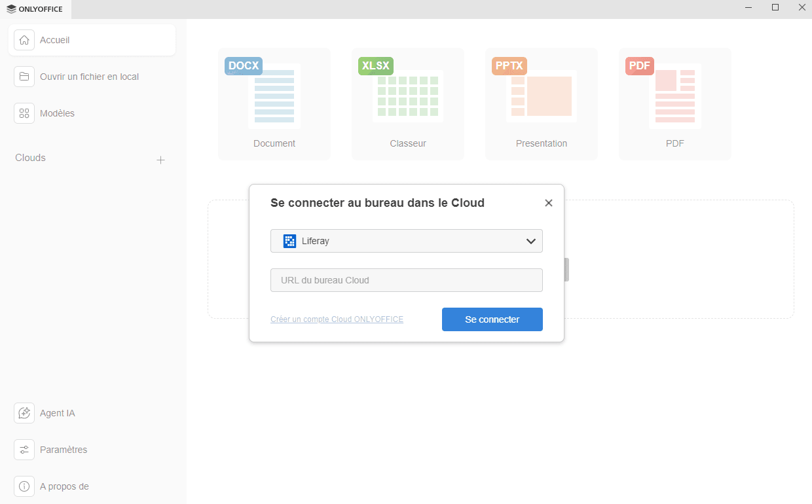
Task: Open the Créer un compte Cloud ONLYOFFICE link
Action: point(337,319)
